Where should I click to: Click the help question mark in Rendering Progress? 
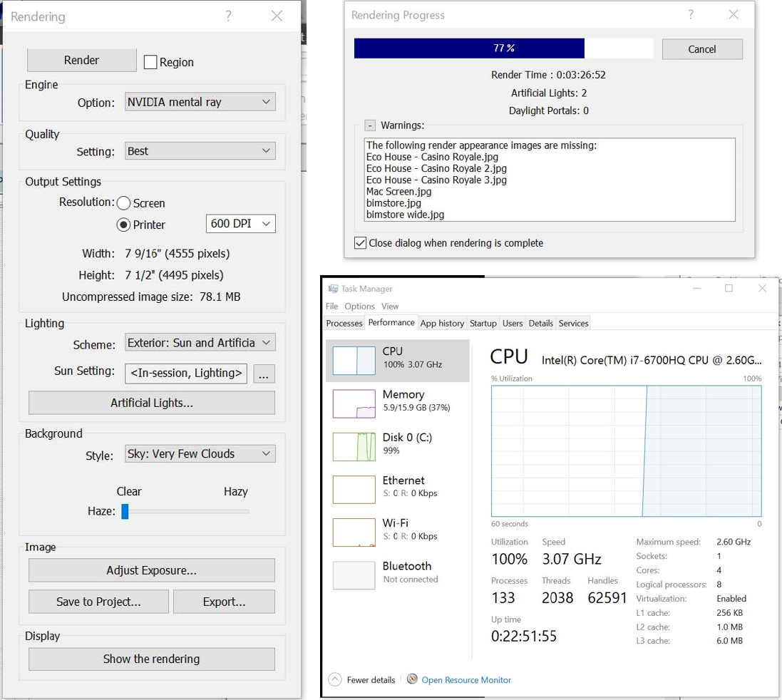[691, 14]
